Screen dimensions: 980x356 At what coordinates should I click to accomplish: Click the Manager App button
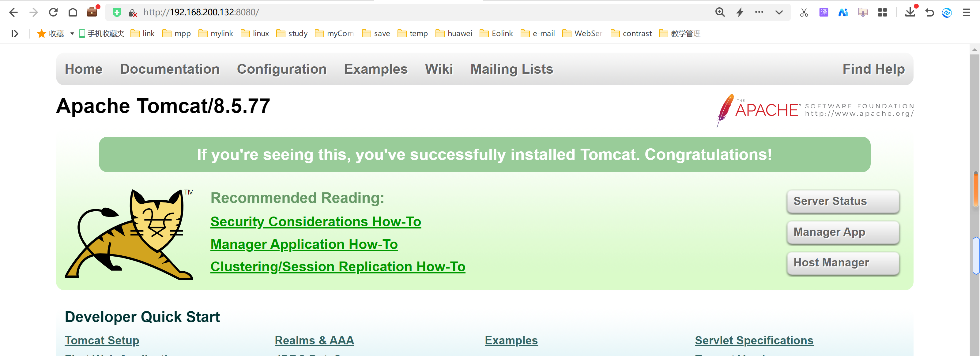tap(843, 232)
